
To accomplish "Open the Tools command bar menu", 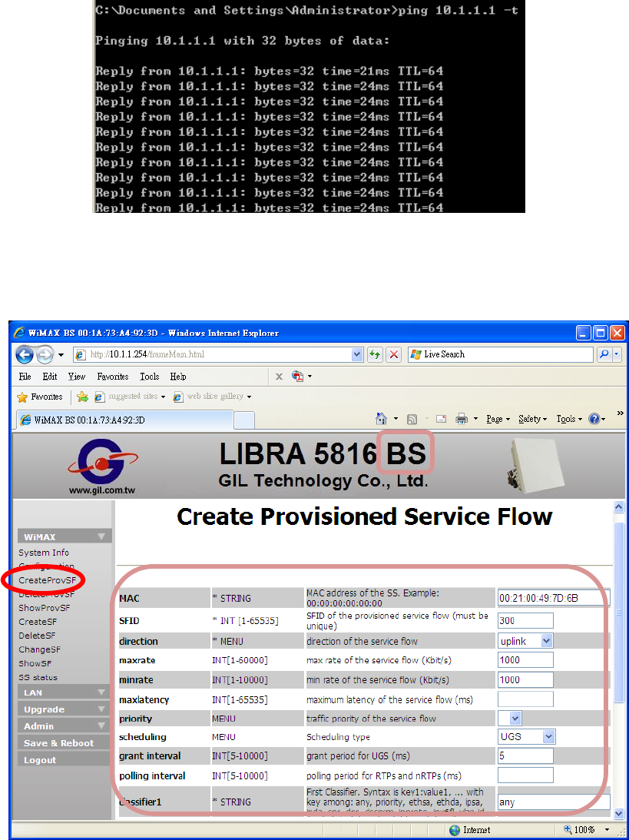I will [x=568, y=419].
